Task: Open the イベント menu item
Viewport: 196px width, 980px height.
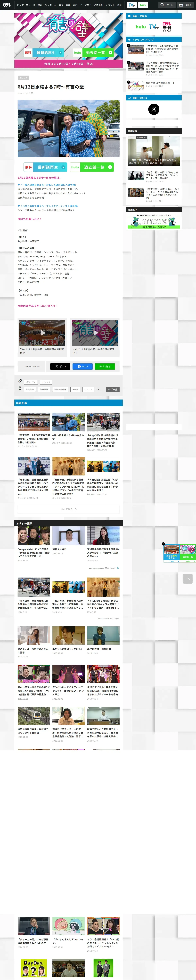Action: (x=110, y=5)
